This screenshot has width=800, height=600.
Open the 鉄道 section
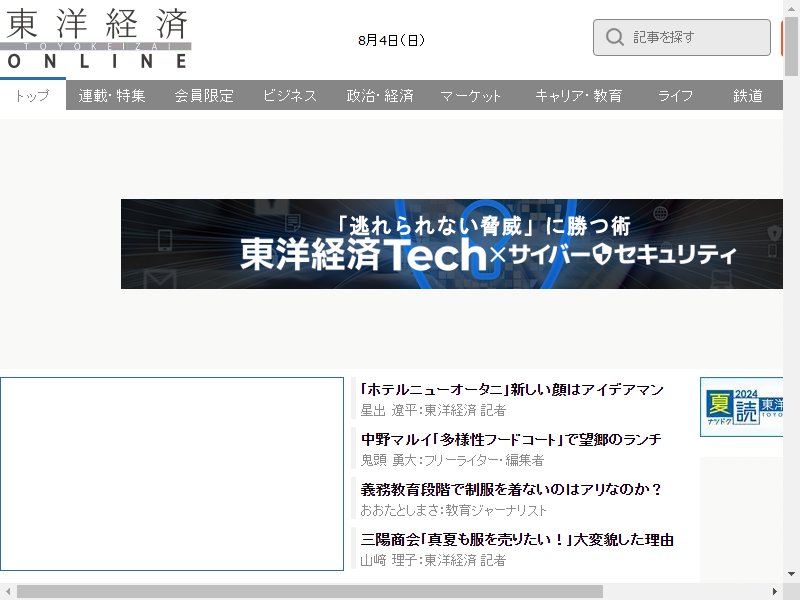(x=747, y=95)
